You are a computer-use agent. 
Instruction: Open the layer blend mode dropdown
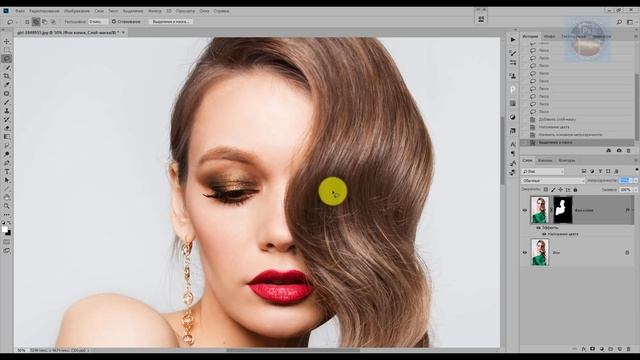(553, 180)
